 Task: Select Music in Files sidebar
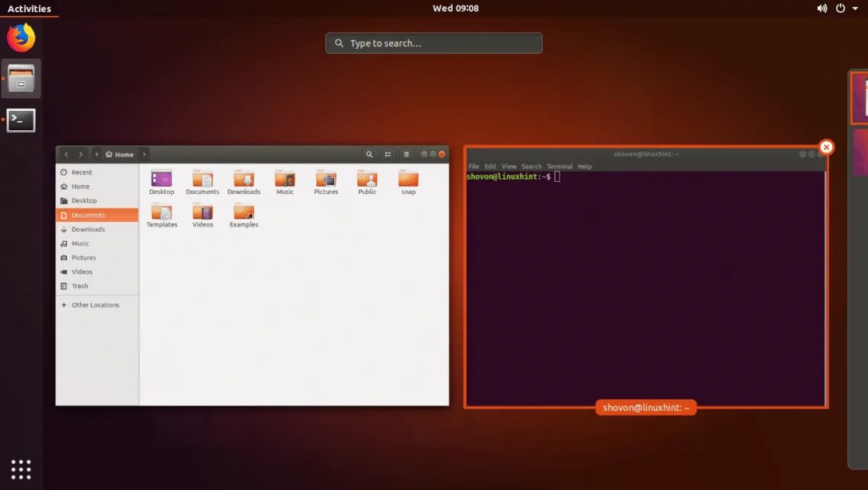[97, 243]
